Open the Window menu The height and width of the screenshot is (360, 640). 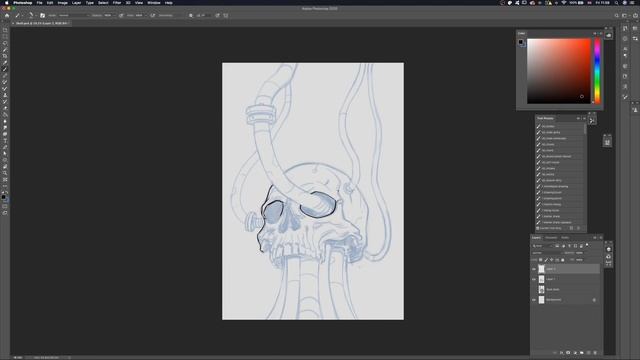click(x=153, y=2)
